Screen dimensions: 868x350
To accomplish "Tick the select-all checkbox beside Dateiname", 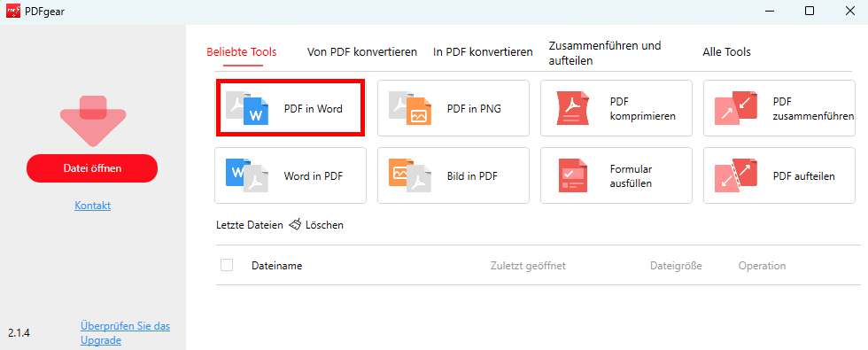I will (x=227, y=265).
